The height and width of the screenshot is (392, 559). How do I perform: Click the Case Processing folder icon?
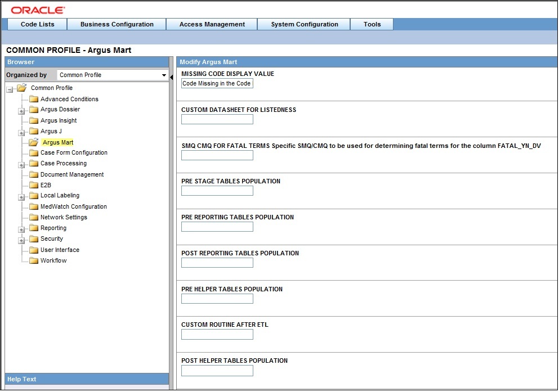pyautogui.click(x=34, y=164)
